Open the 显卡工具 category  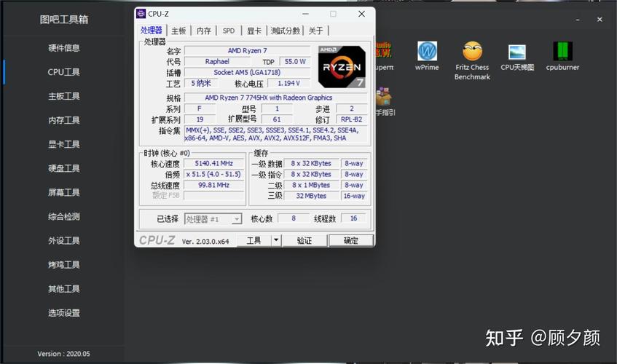[x=64, y=144]
